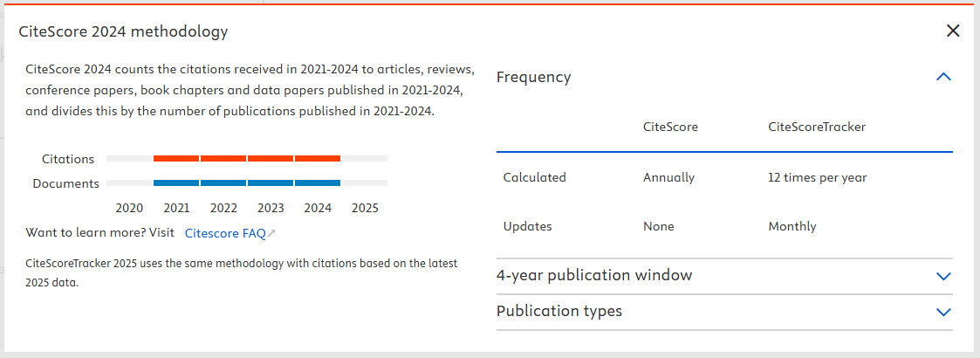Expand 4-year publication window via its down chevron

pyautogui.click(x=942, y=276)
